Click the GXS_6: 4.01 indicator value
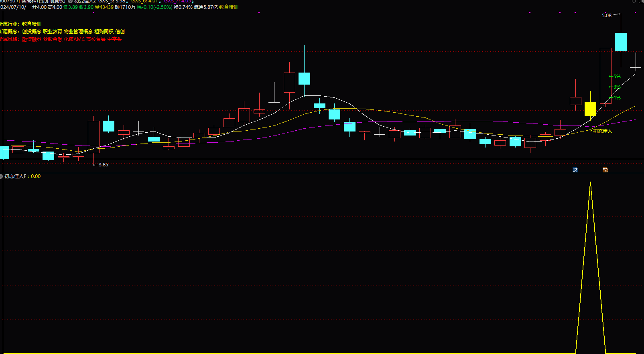Viewport: 644px width, 354px height. (144, 1)
